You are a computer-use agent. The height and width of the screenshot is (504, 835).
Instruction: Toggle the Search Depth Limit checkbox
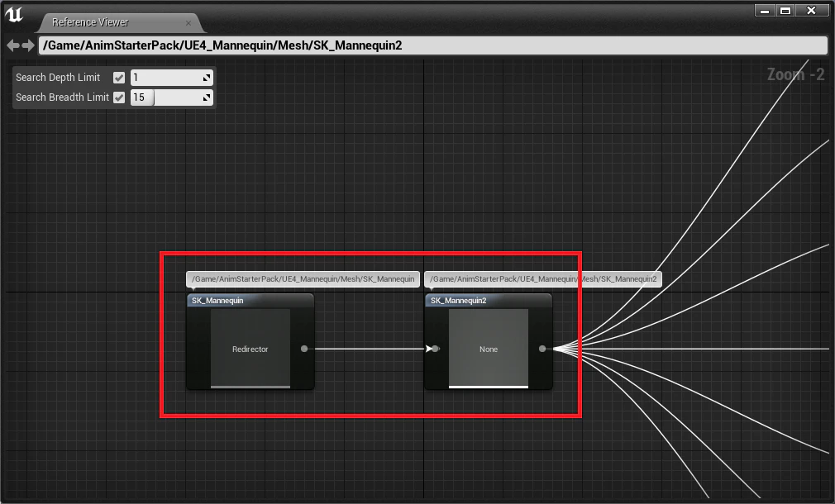coord(119,78)
